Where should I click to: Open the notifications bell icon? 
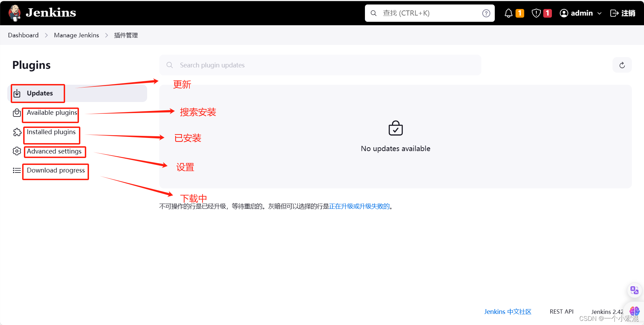pyautogui.click(x=508, y=13)
